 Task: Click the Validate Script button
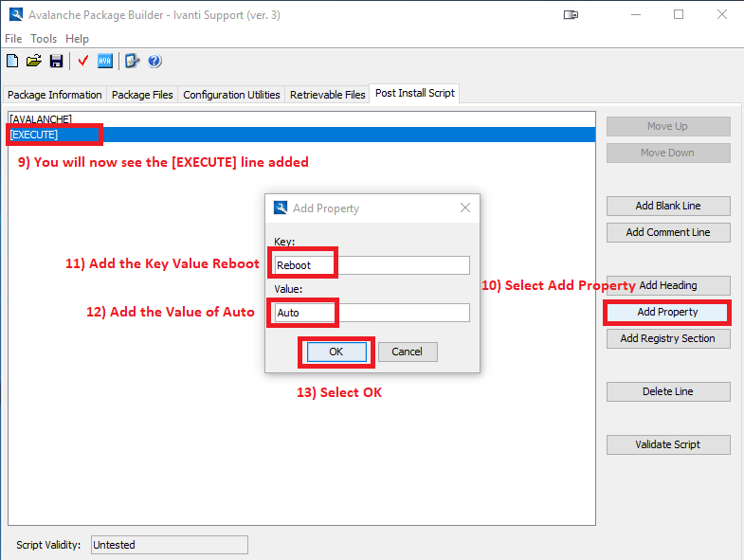668,444
